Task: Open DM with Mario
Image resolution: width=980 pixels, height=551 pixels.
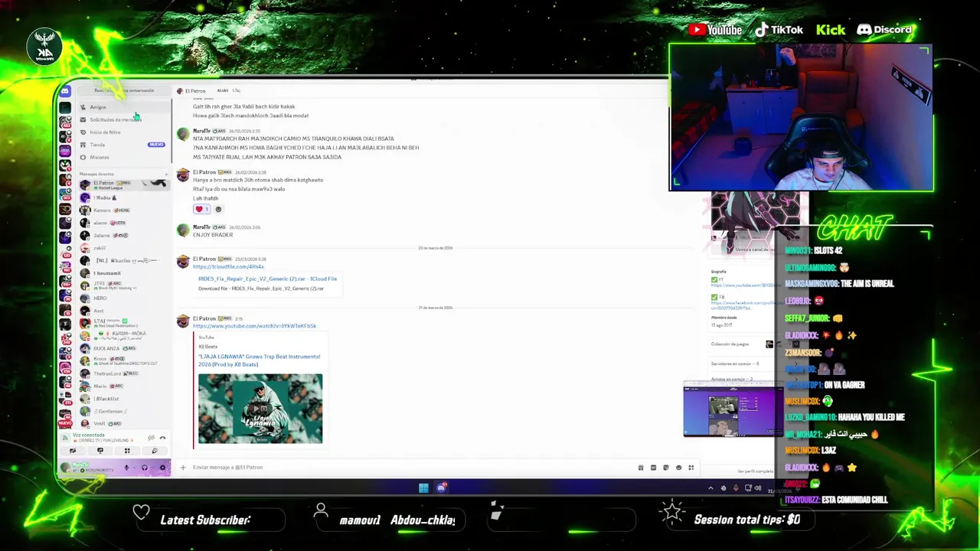Action: pos(124,386)
